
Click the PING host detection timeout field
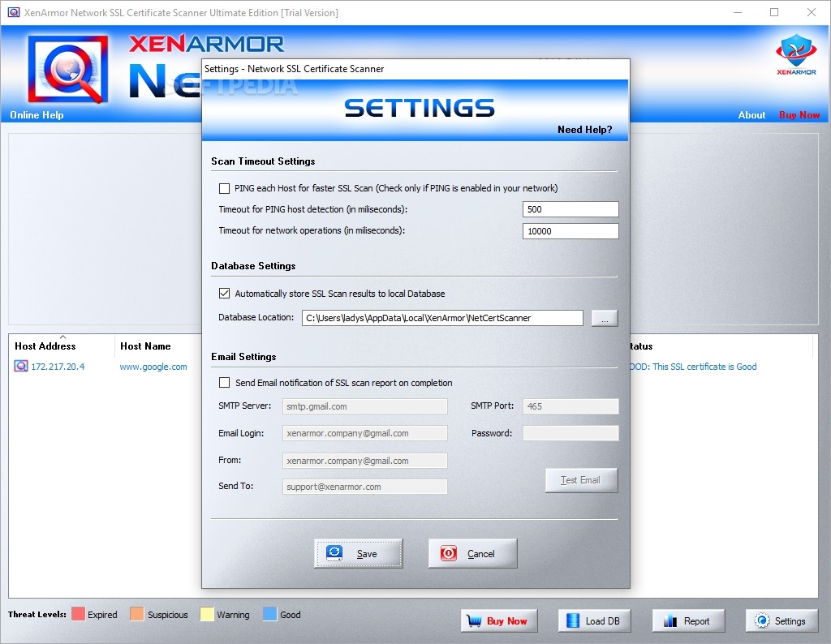pyautogui.click(x=571, y=209)
